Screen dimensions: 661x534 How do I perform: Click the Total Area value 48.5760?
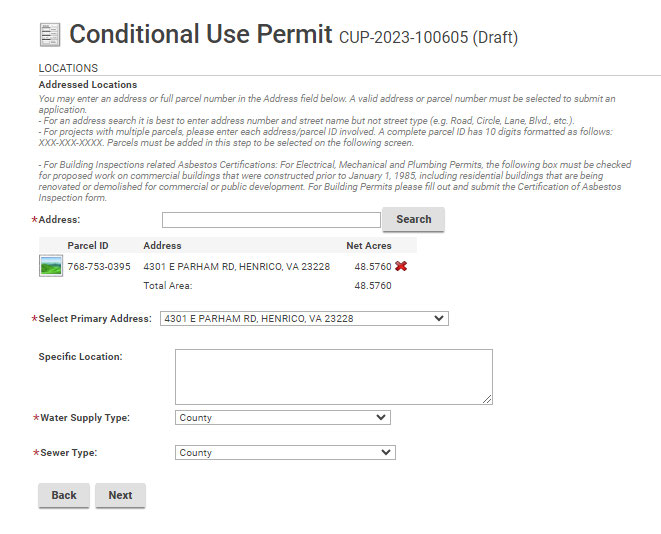373,286
